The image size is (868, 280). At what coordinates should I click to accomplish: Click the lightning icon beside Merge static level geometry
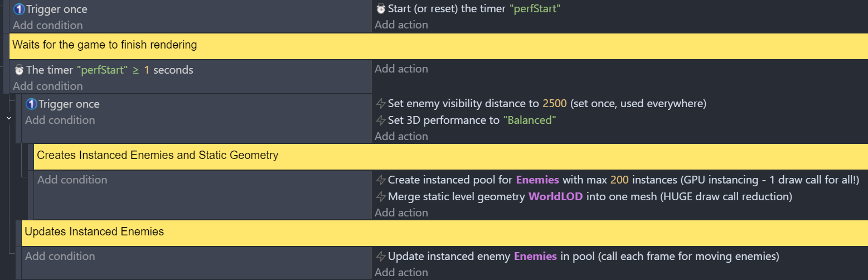(x=381, y=197)
